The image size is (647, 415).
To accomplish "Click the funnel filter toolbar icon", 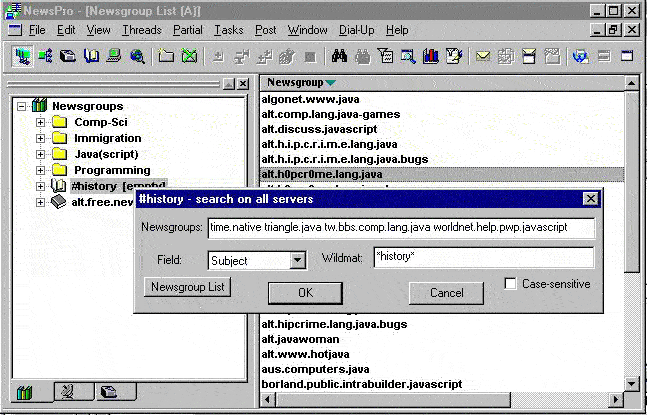I will coord(385,56).
